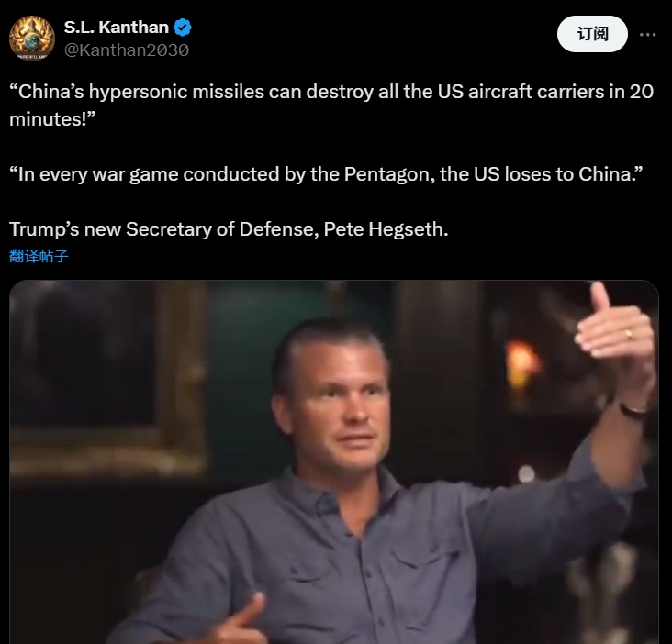Screen dimensions: 672x644
Task: Click the hypersonic missiles quote line
Action: [331, 92]
